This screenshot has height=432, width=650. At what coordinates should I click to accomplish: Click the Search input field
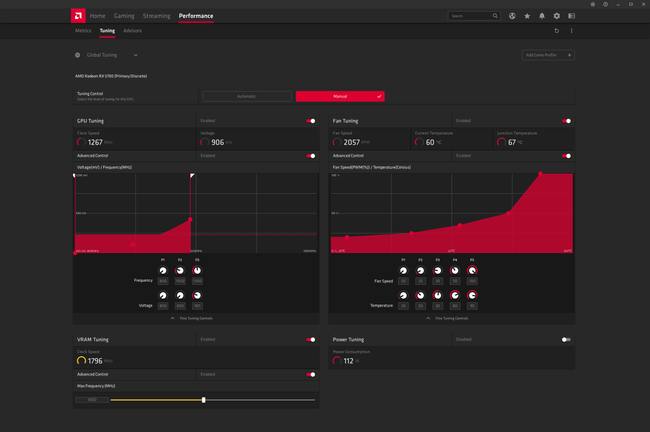[474, 16]
